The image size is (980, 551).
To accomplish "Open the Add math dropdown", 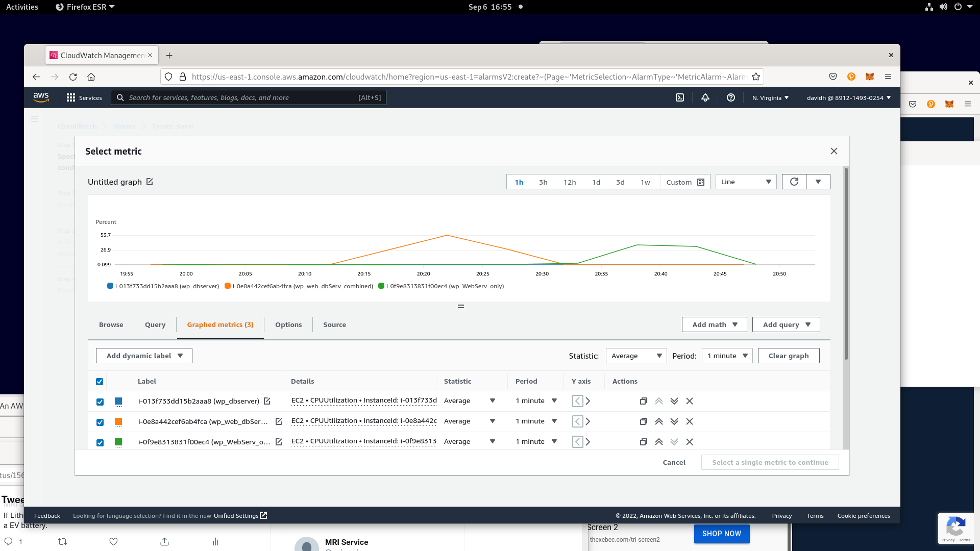I will coord(714,324).
